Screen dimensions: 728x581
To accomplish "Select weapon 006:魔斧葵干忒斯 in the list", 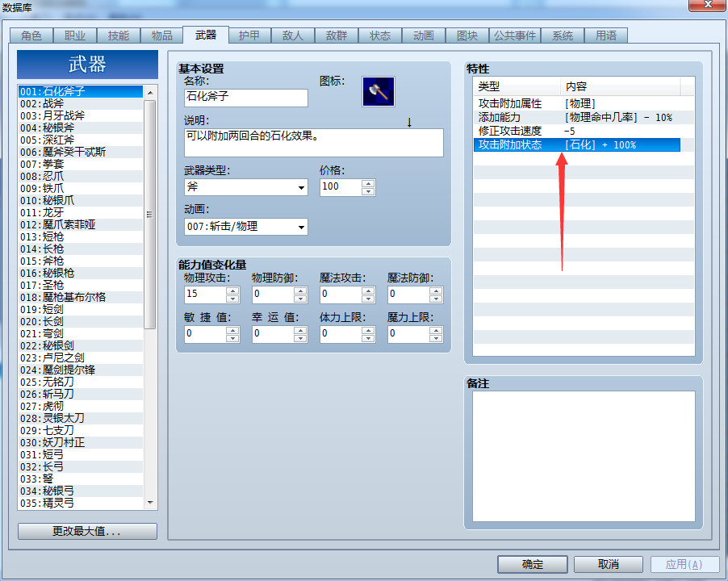I will coord(81,152).
